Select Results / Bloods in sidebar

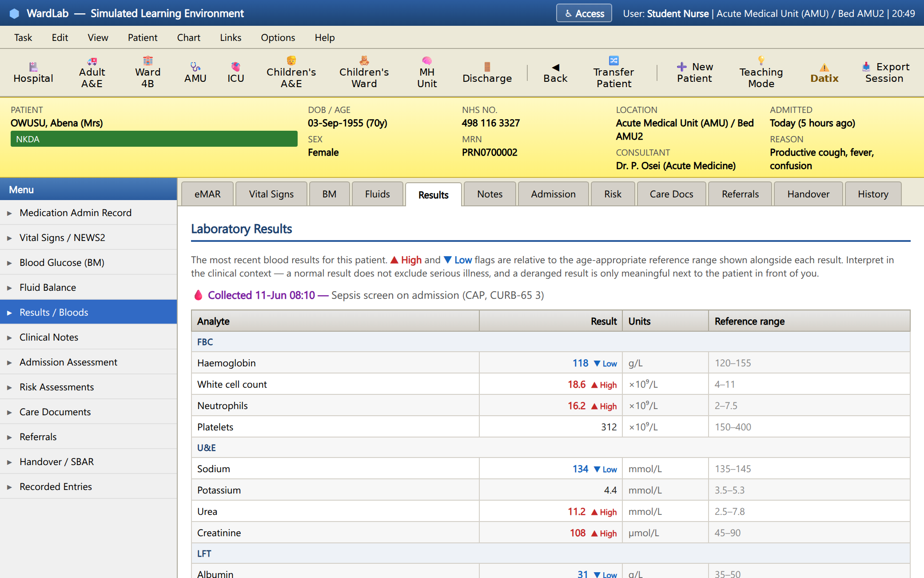(x=88, y=312)
